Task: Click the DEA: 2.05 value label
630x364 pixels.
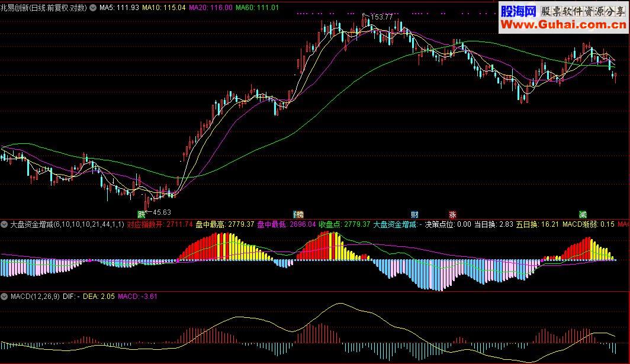Action: (99, 297)
